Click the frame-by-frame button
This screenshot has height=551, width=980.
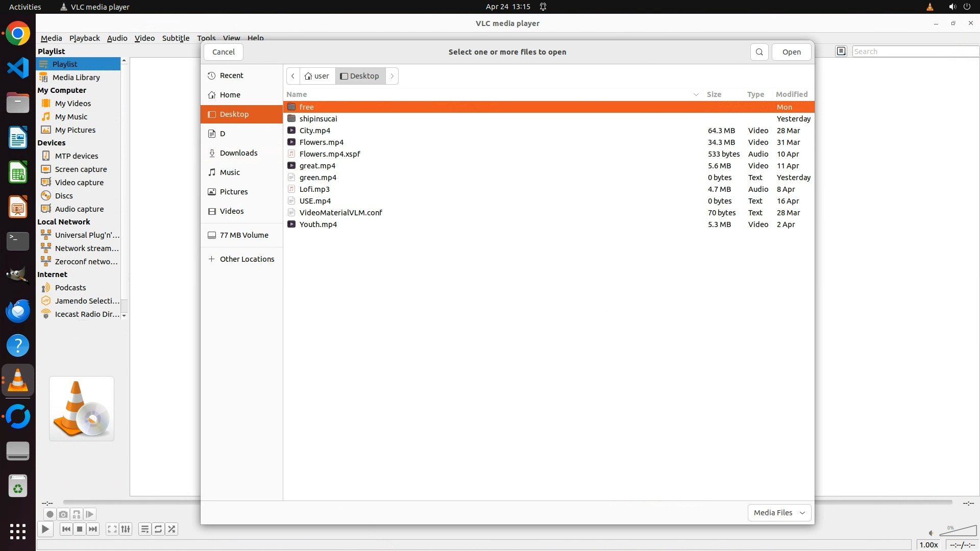pyautogui.click(x=89, y=514)
